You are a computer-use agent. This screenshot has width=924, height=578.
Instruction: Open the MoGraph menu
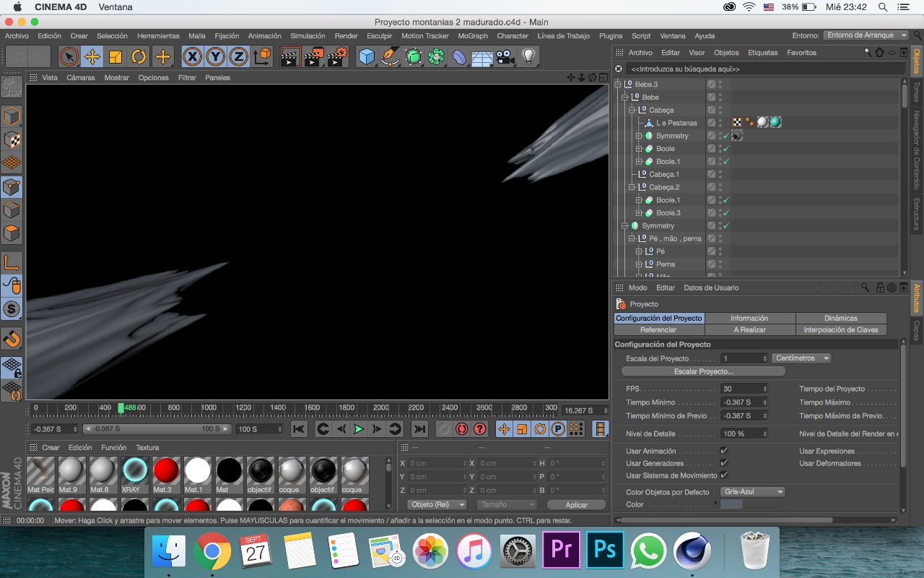click(473, 35)
